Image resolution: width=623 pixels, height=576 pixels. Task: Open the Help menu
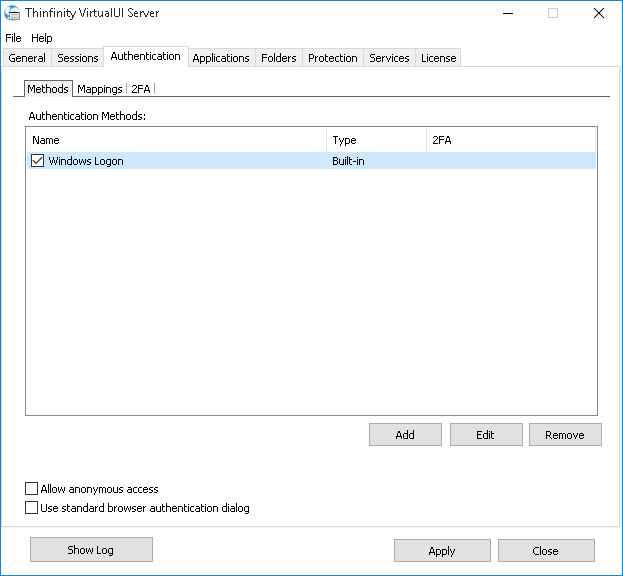click(x=41, y=38)
